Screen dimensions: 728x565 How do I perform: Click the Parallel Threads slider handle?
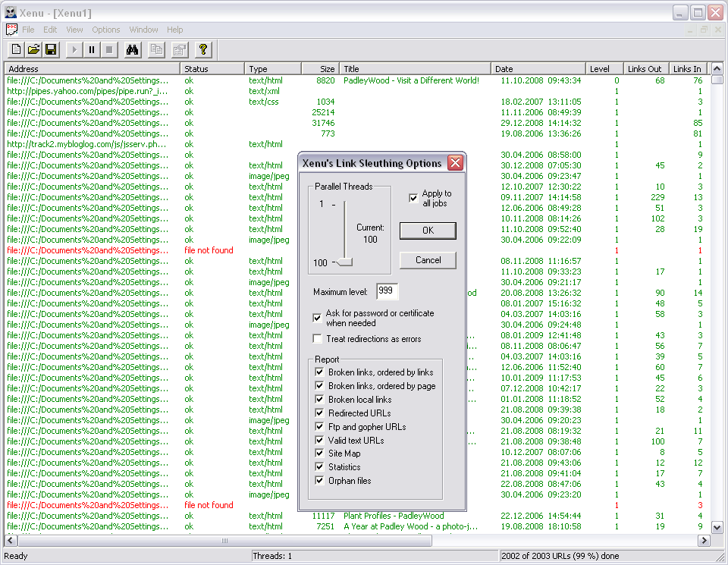(345, 263)
